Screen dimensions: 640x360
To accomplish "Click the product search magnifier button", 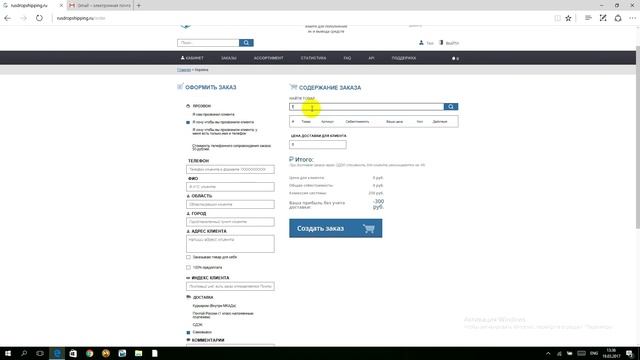I will 451,107.
